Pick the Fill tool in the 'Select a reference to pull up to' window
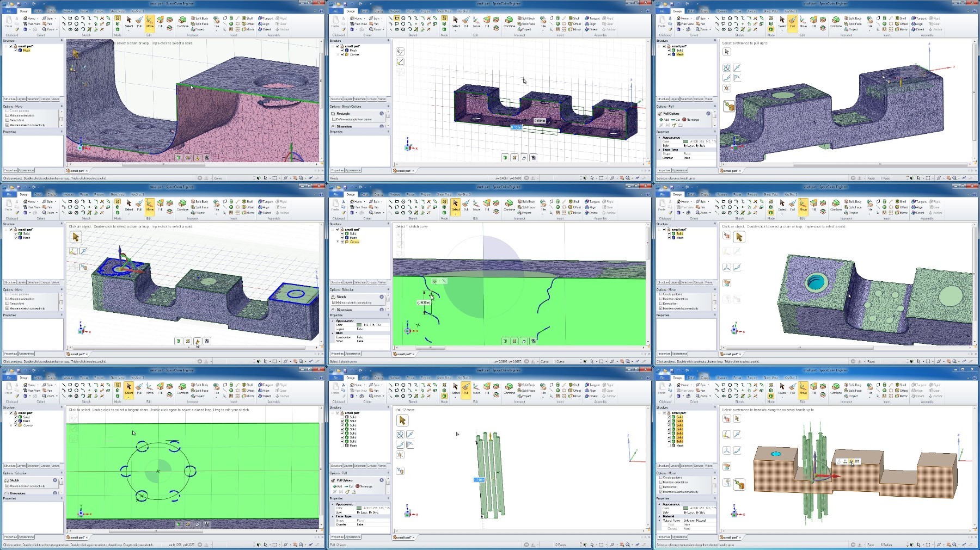The image size is (980, 550). pyautogui.click(x=813, y=22)
